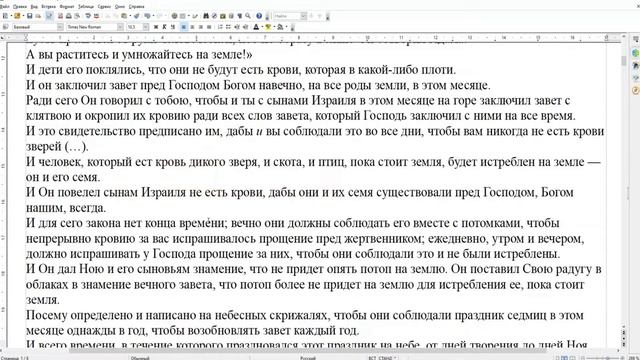The width and height of the screenshot is (640, 360).
Task: Click the Styles and formatting icon
Action: pos(5,27)
